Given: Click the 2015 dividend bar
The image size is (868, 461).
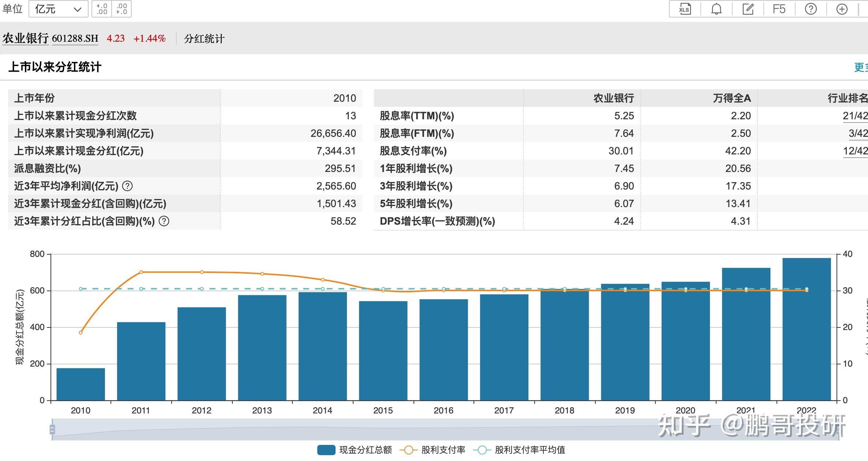Looking at the screenshot, I should (x=383, y=351).
